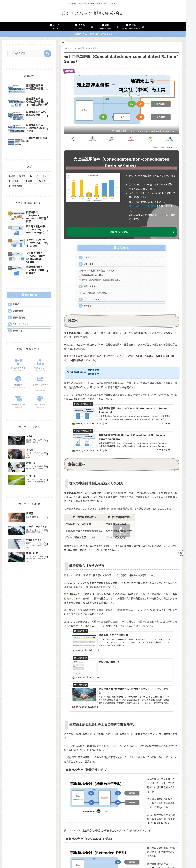The height and width of the screenshot is (868, 196).
Task: Open the リベラルアーツ palette subcategory
Action: point(40,401)
